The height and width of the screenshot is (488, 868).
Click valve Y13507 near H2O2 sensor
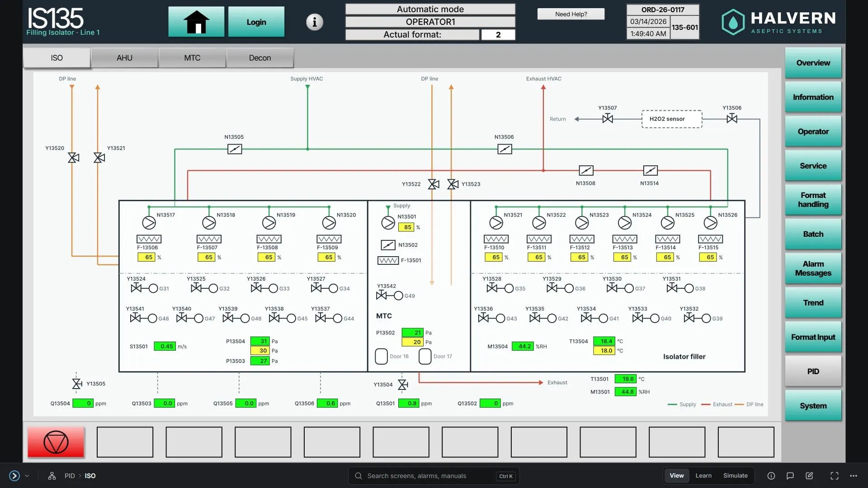pyautogui.click(x=608, y=118)
